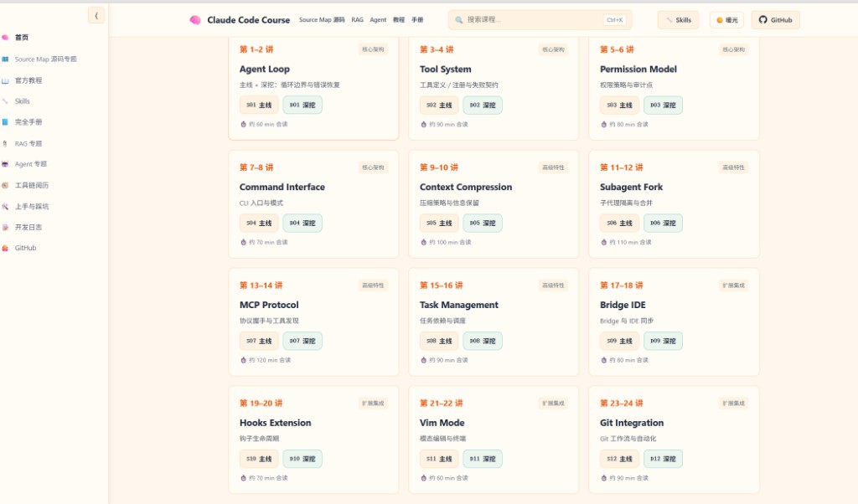Click the Task Management card title
Image resolution: width=858 pixels, height=504 pixels.
click(458, 305)
